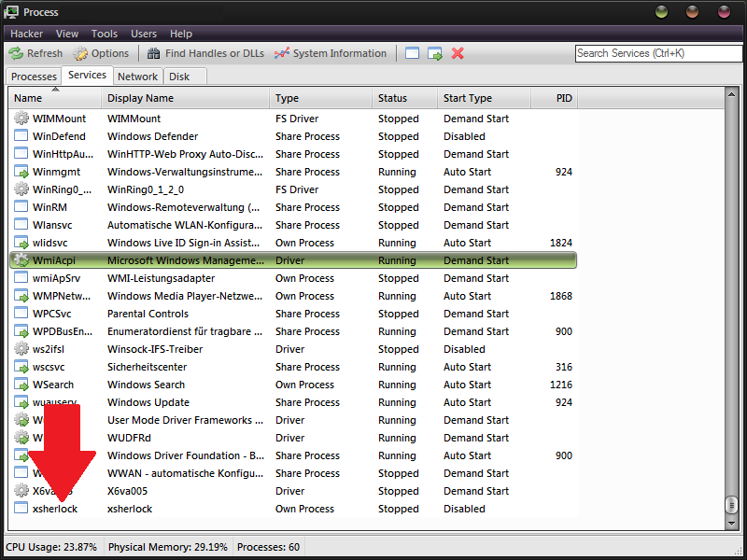Click the gear icon of WmiAcpi
Image resolution: width=747 pixels, height=560 pixels.
21,260
